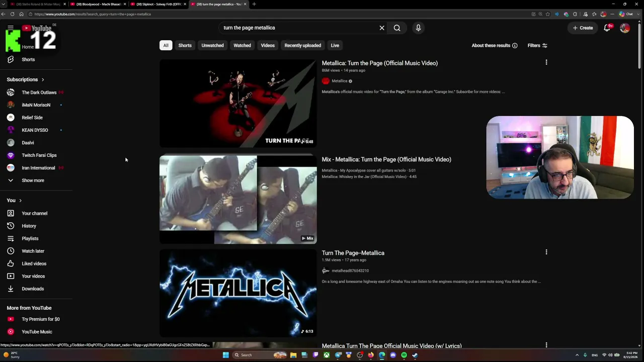Filter by Recently uploaded chip

click(302, 45)
